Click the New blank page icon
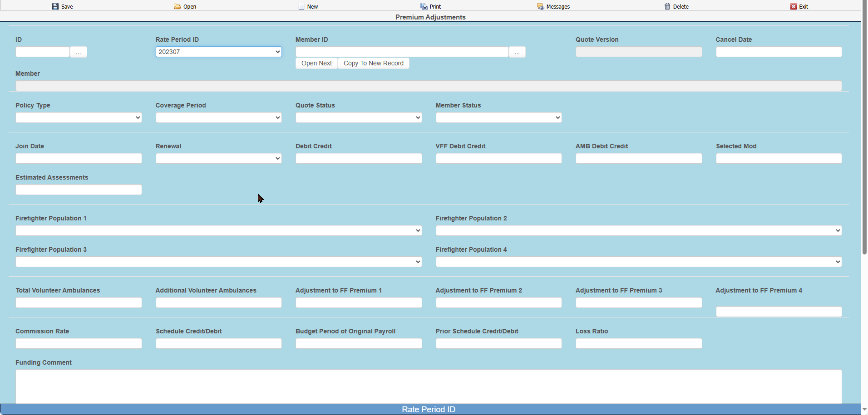This screenshot has width=868, height=415. [301, 6]
